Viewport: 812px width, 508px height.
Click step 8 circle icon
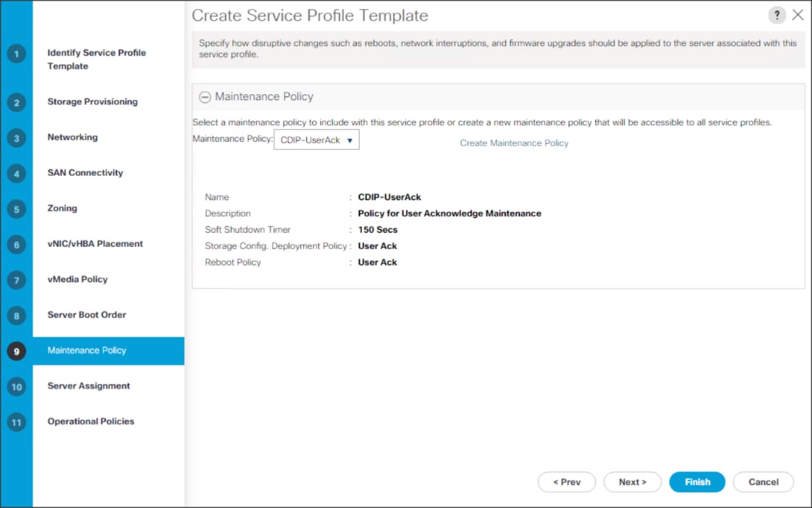16,316
